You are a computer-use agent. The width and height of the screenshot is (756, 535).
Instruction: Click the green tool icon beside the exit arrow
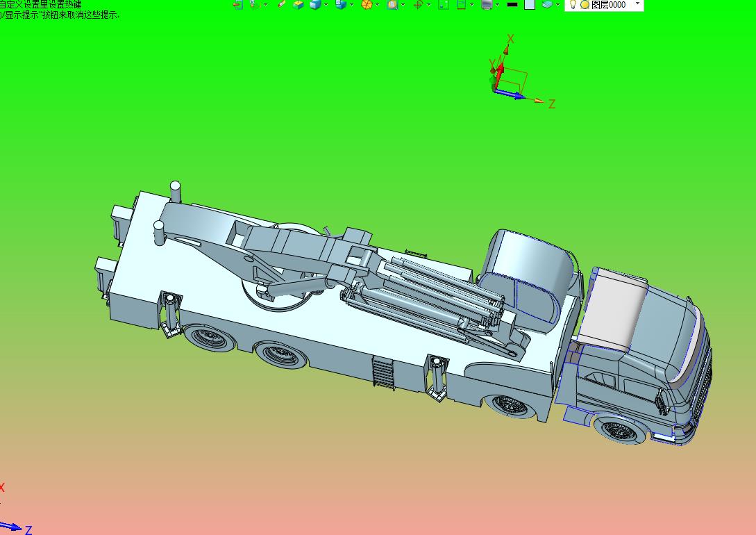[254, 4]
